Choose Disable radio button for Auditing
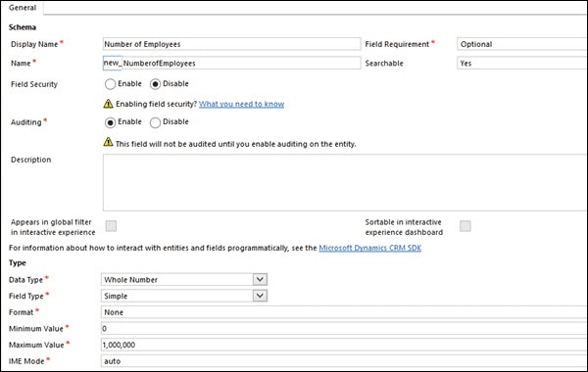Viewport: 588px width, 372px height. [155, 122]
